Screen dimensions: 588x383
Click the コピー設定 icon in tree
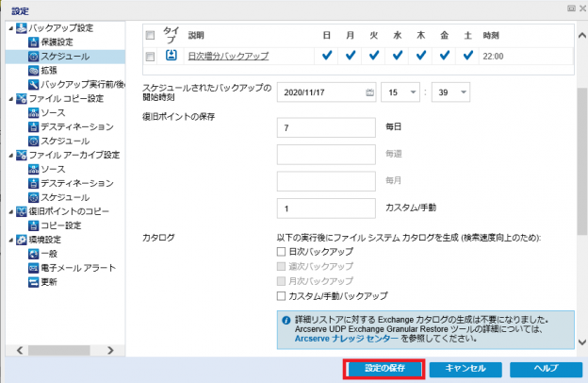(33, 225)
